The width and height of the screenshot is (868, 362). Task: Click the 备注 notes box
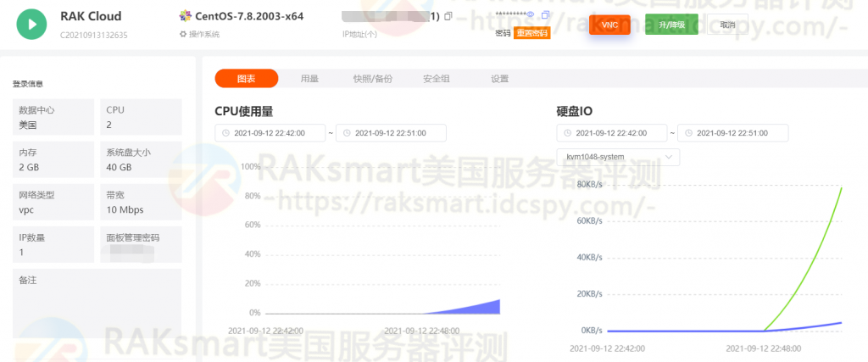tap(97, 304)
